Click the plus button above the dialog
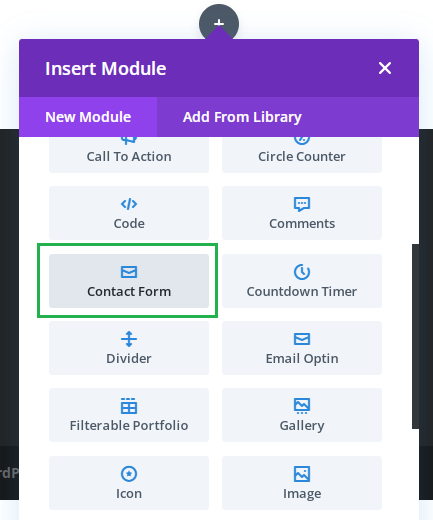The width and height of the screenshot is (433, 520). 219,23
